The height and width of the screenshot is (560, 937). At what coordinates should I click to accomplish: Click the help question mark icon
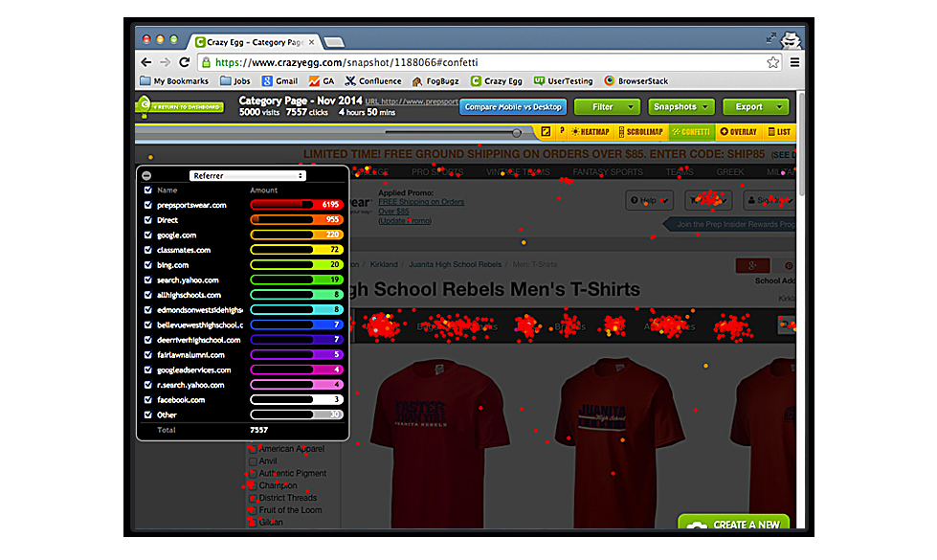tap(562, 132)
